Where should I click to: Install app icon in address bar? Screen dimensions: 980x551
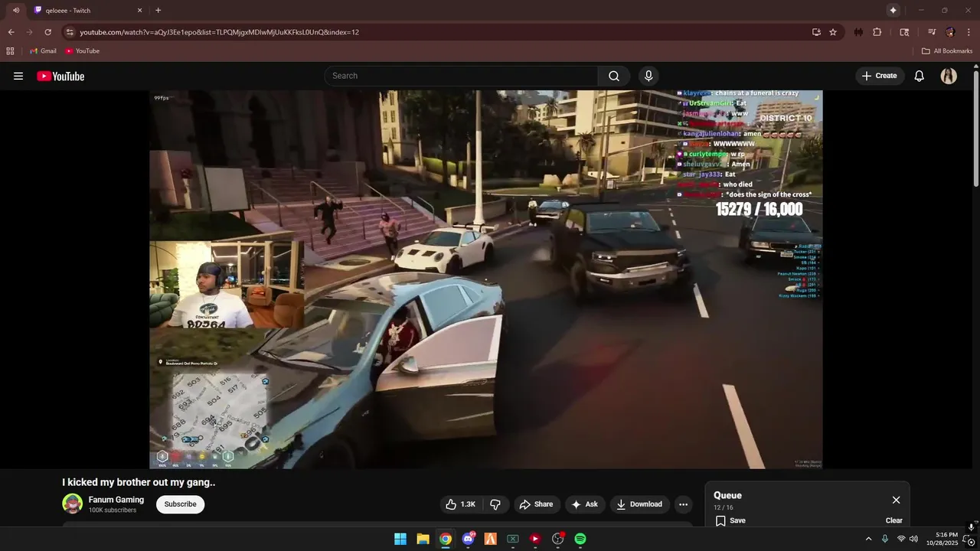(x=816, y=32)
